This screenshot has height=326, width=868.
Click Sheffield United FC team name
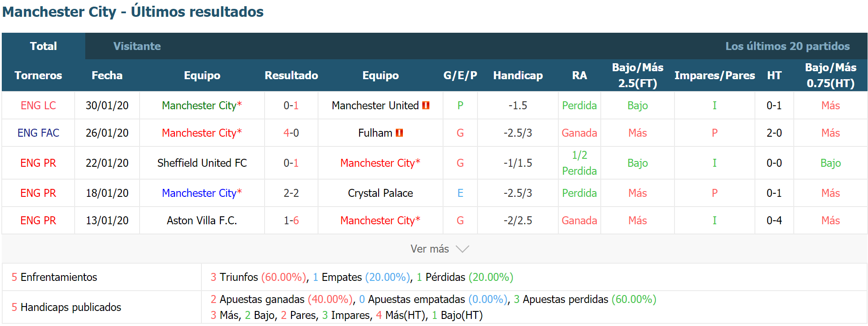point(202,163)
